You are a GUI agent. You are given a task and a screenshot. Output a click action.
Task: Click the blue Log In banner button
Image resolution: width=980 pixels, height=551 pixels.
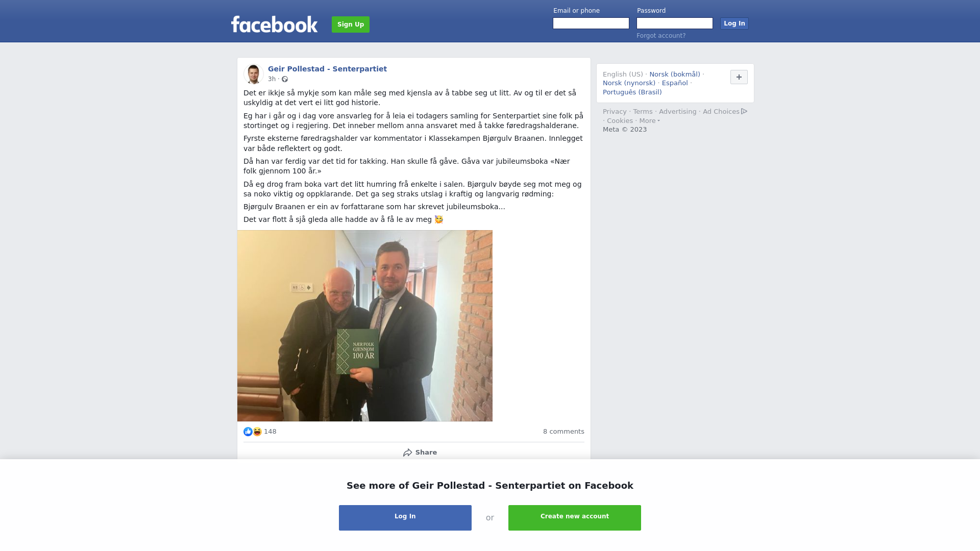[405, 518]
